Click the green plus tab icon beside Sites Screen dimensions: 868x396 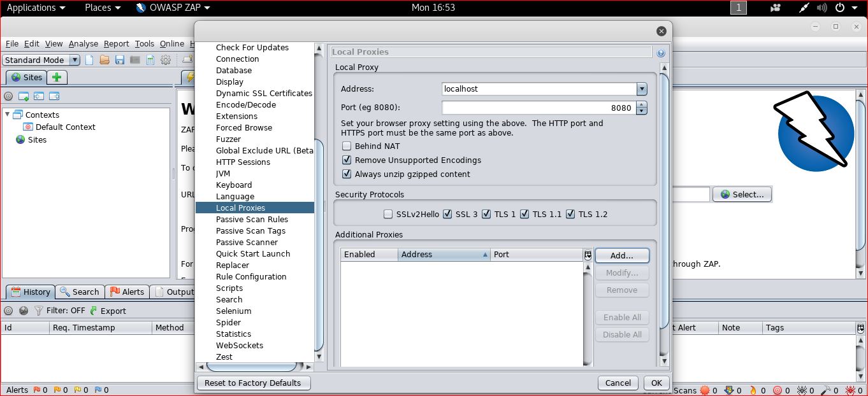(x=57, y=77)
